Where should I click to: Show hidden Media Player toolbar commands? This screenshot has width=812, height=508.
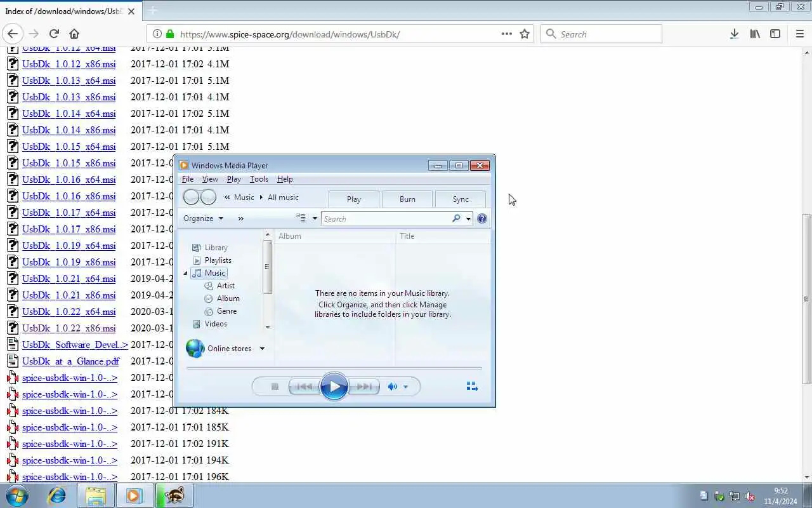tap(241, 218)
